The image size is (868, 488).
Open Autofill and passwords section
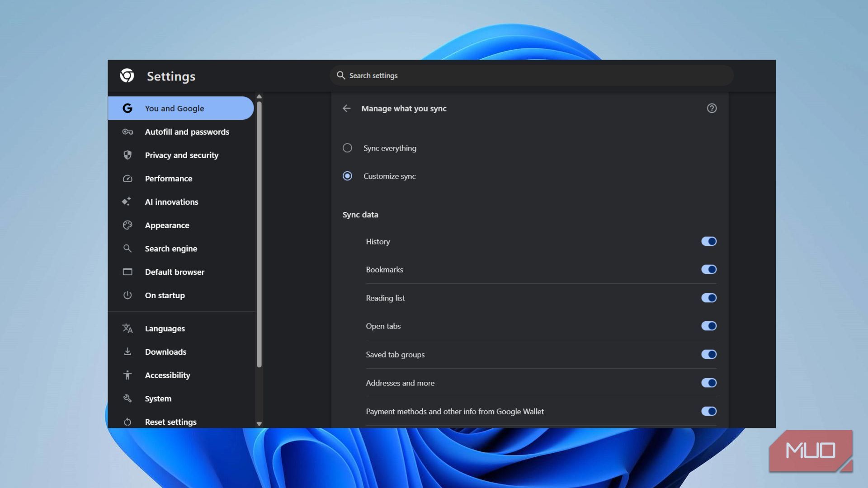[x=181, y=132]
